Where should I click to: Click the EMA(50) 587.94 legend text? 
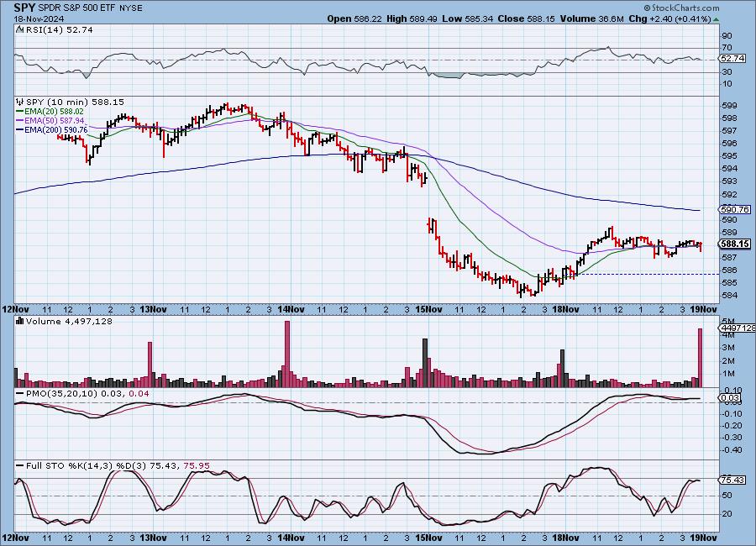click(x=54, y=121)
